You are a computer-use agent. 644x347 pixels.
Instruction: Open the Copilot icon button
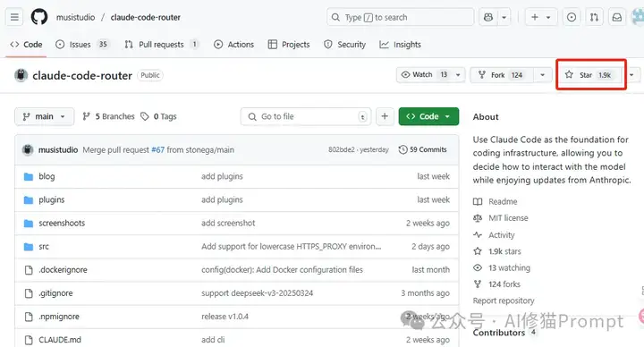[x=488, y=17]
